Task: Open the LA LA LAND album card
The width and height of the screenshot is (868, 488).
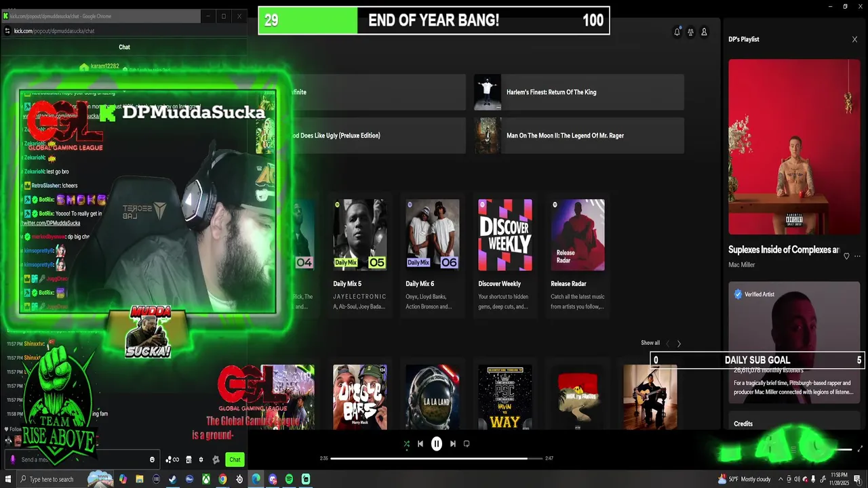Action: click(x=433, y=397)
